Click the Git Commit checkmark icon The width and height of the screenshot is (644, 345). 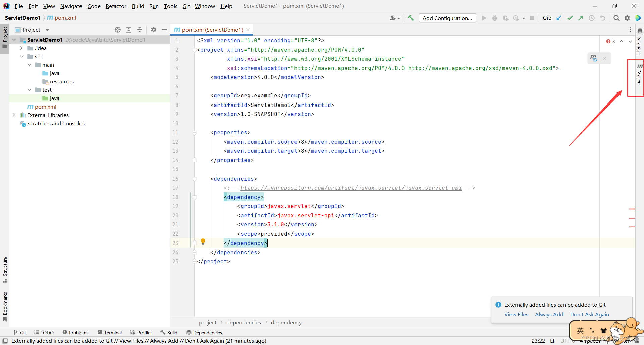570,18
